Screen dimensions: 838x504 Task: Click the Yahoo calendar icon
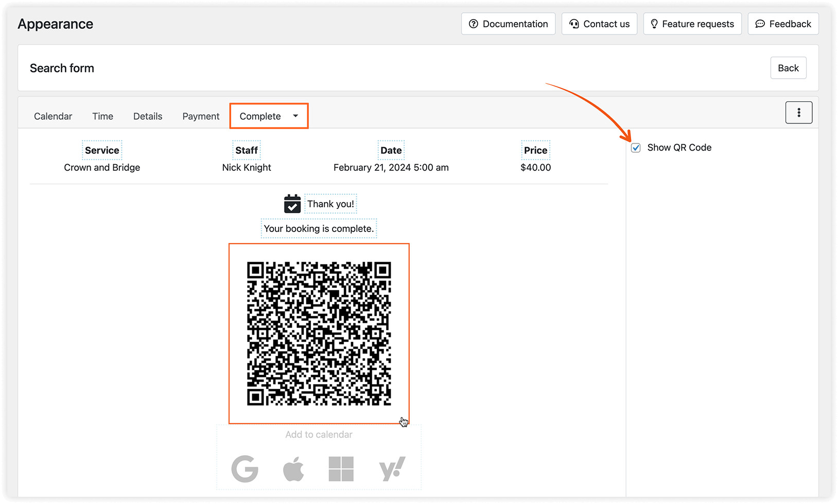click(x=392, y=469)
